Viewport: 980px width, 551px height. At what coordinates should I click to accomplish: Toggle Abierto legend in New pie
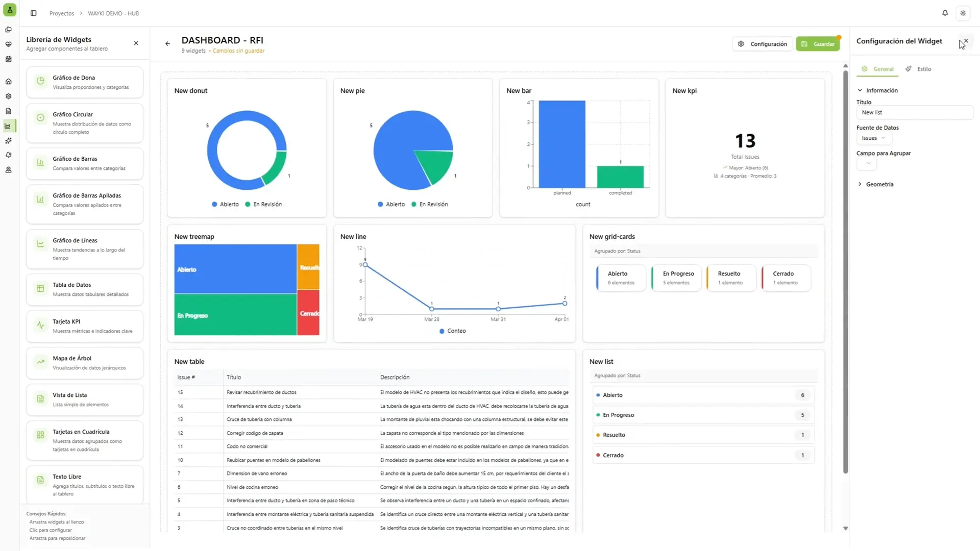tap(391, 204)
